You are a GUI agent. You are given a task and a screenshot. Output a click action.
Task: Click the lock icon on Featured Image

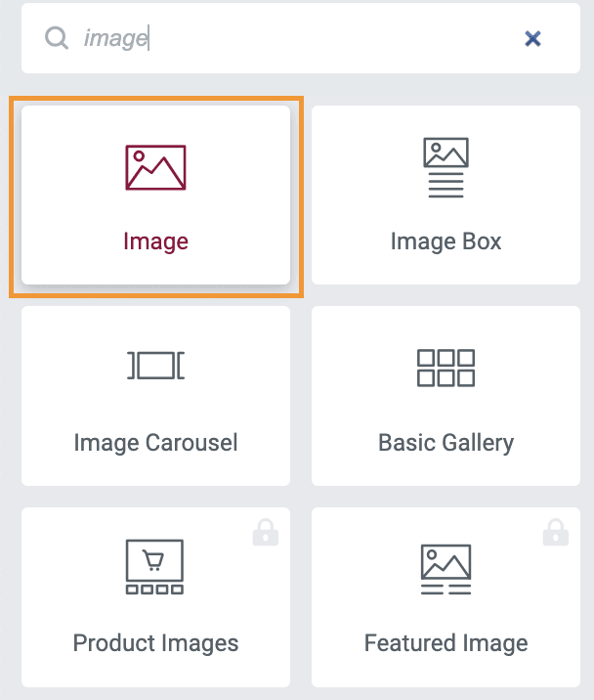pyautogui.click(x=555, y=533)
